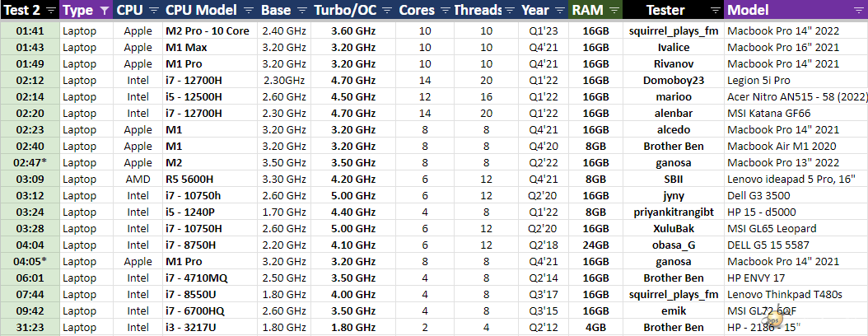Image resolution: width=868 pixels, height=336 pixels.
Task: Select the 'M1 Max' CPU model cell
Action: (x=210, y=48)
